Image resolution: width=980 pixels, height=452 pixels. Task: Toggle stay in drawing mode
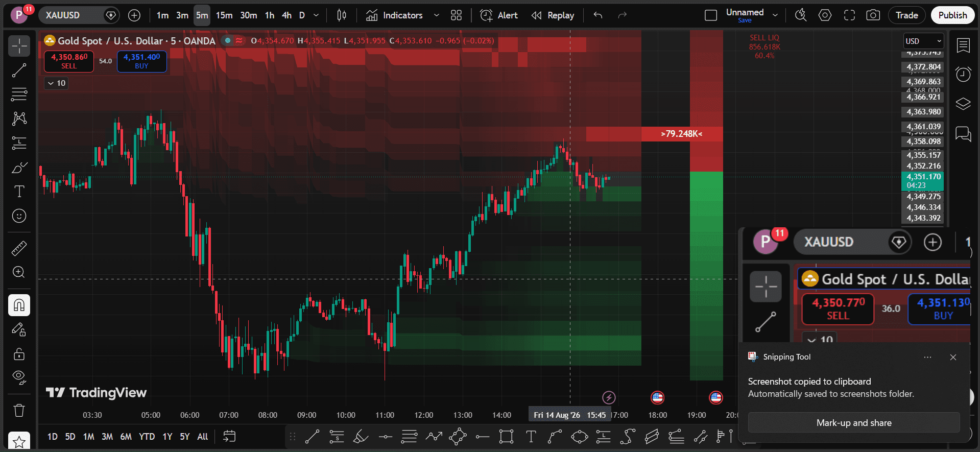pos(19,330)
